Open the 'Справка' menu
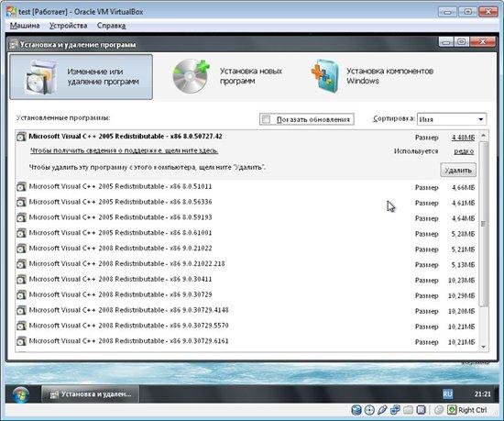Screen dimensions: 504x421 [x=111, y=26]
